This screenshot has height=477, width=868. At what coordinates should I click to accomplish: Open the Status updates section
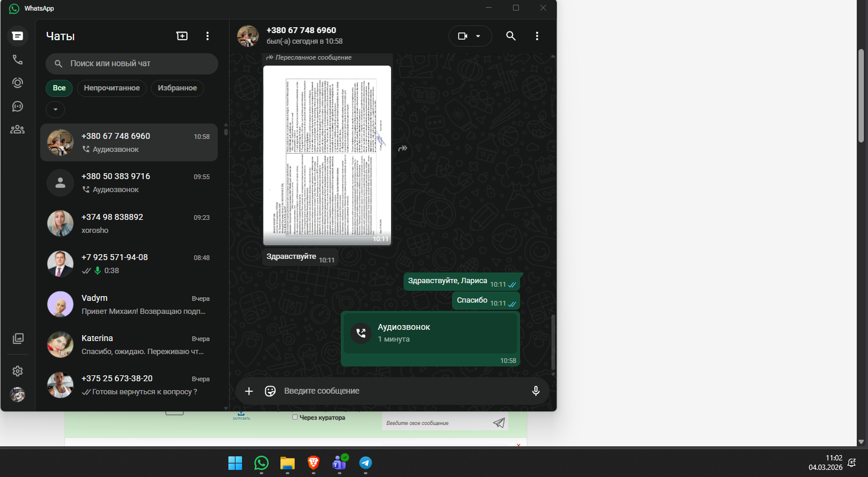18,83
